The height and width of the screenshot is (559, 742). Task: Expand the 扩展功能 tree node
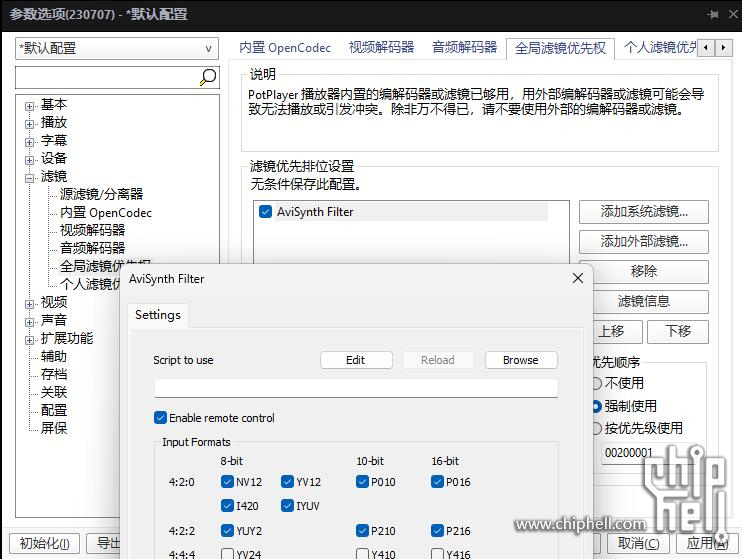coord(29,340)
